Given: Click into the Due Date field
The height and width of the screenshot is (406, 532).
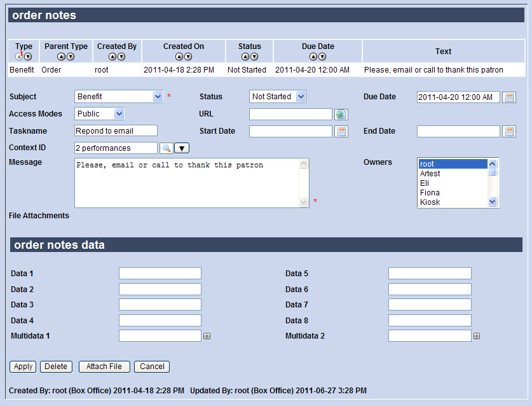Looking at the screenshot, I should [x=458, y=97].
